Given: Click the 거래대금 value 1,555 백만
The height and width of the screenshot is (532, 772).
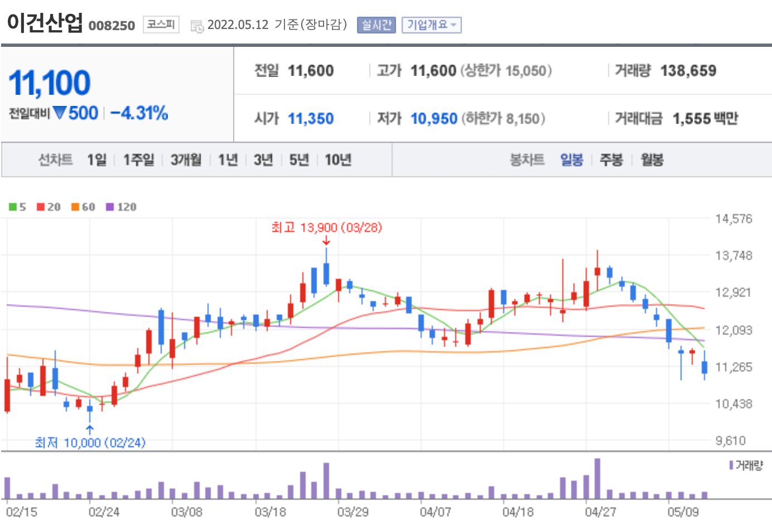Looking at the screenshot, I should tap(705, 119).
